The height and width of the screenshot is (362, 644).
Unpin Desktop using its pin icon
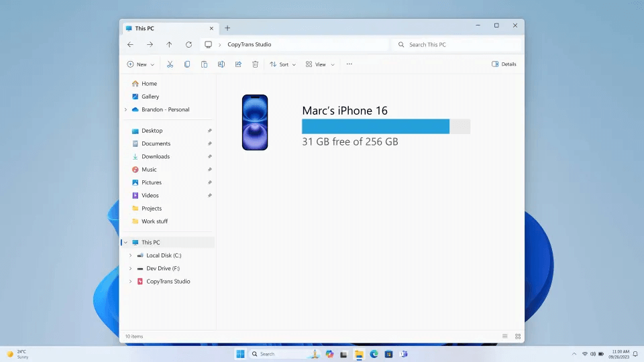click(x=209, y=131)
